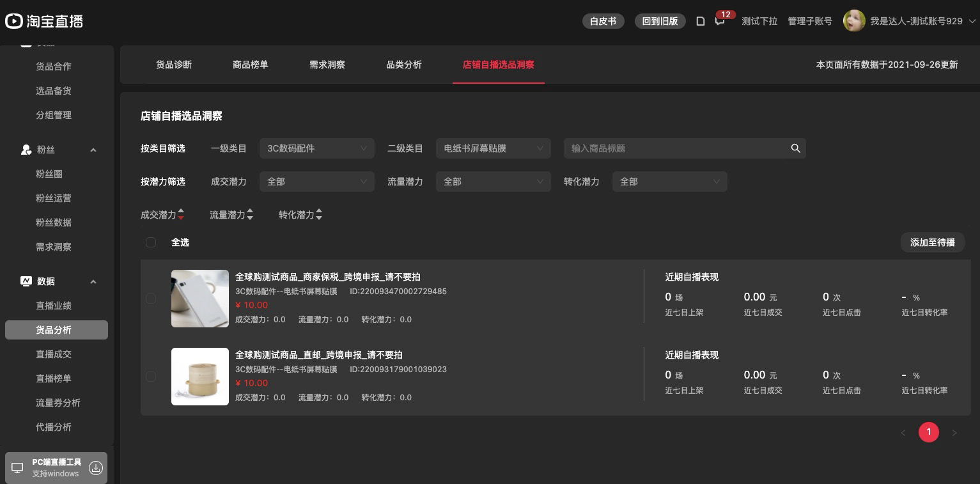Enable the 全选 select-all checkbox

[151, 242]
